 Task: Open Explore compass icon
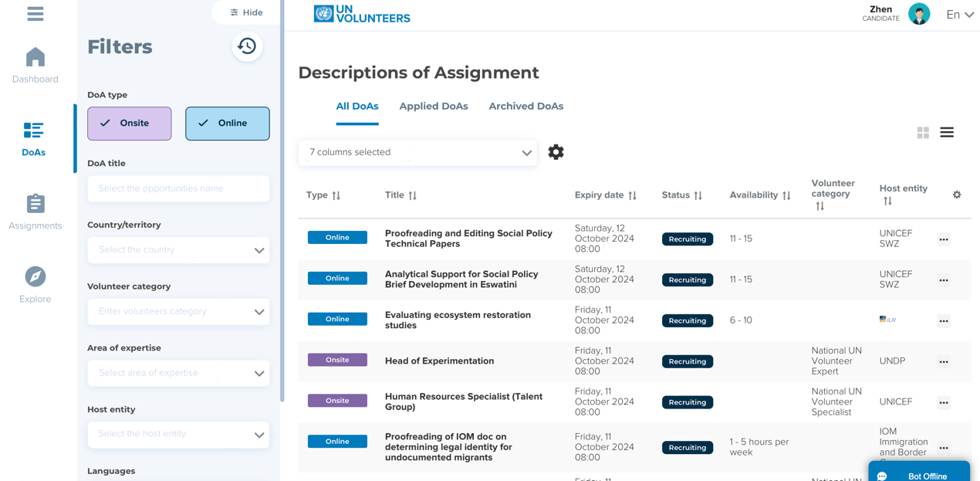pyautogui.click(x=35, y=276)
